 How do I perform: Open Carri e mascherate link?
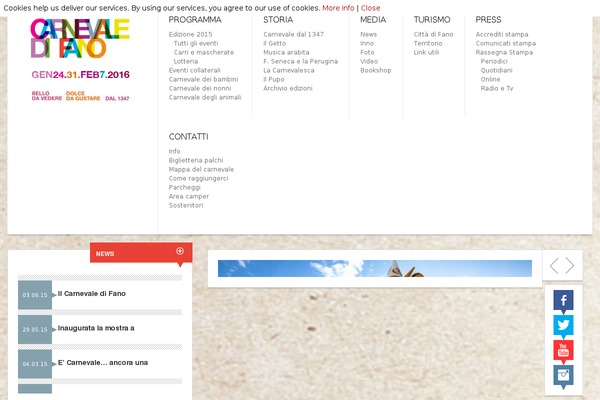(x=204, y=52)
